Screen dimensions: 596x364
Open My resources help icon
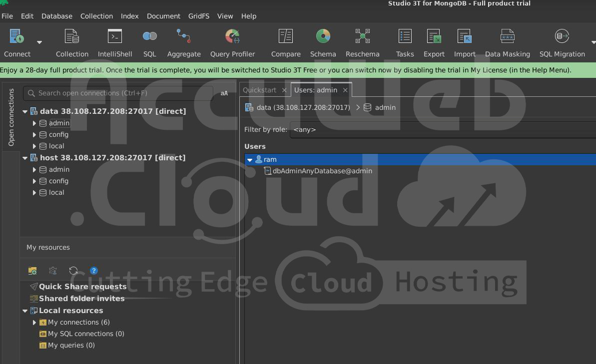pyautogui.click(x=94, y=271)
